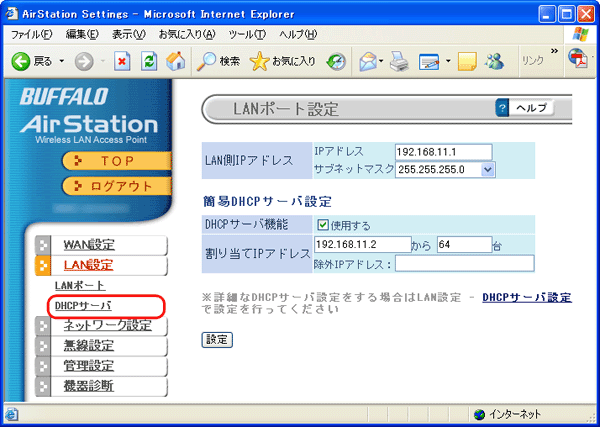Viewport: 600px width, 427px height.
Task: Open the Search (検索) toolbar button
Action: click(x=219, y=61)
